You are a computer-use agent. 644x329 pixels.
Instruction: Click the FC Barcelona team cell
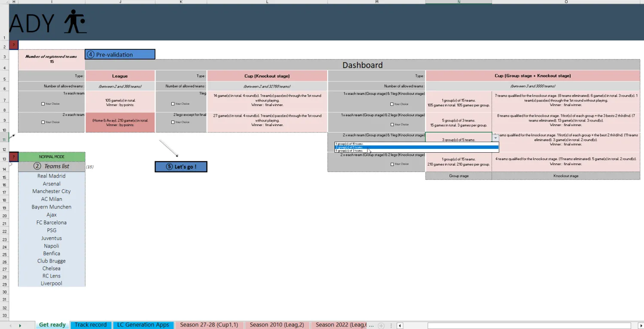click(x=52, y=223)
